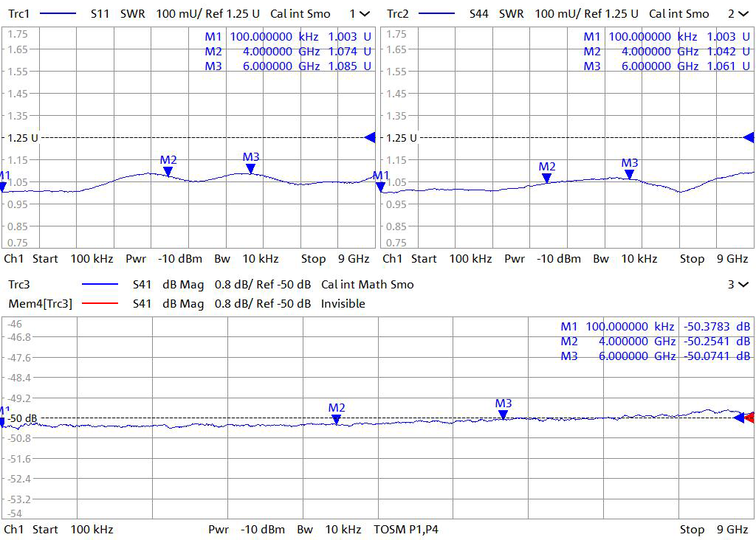The width and height of the screenshot is (756, 540).
Task: Select the M3 marker on the S41 trace
Action: [x=504, y=415]
